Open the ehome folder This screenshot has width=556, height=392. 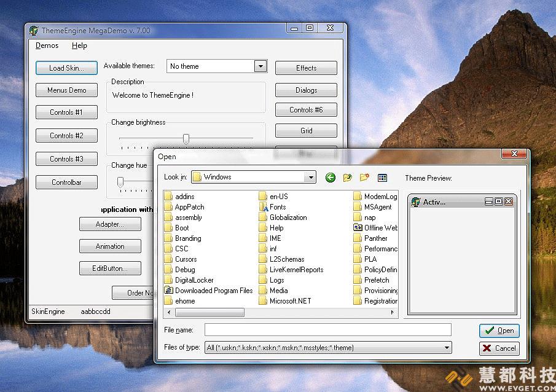pos(180,301)
